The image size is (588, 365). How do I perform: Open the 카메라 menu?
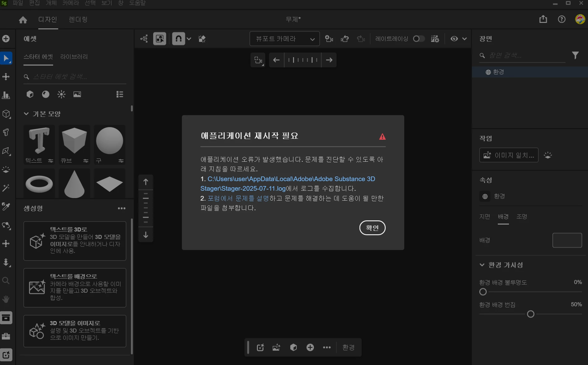[x=71, y=3]
